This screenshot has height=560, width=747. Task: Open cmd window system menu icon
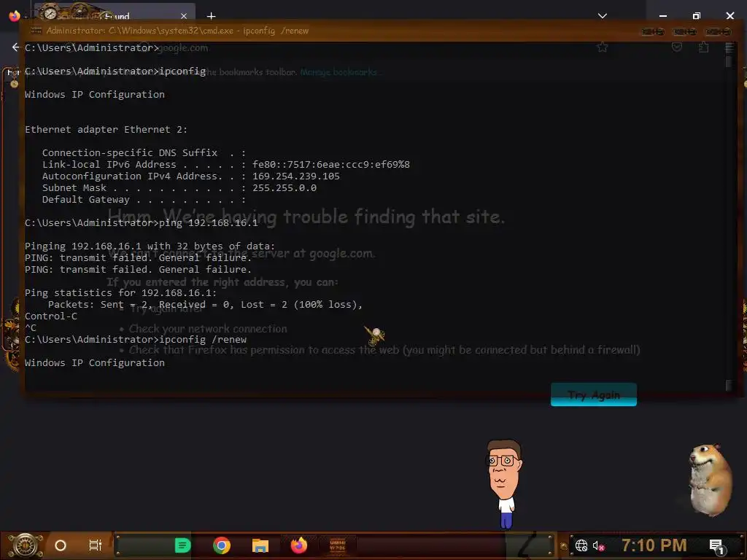[x=36, y=31]
